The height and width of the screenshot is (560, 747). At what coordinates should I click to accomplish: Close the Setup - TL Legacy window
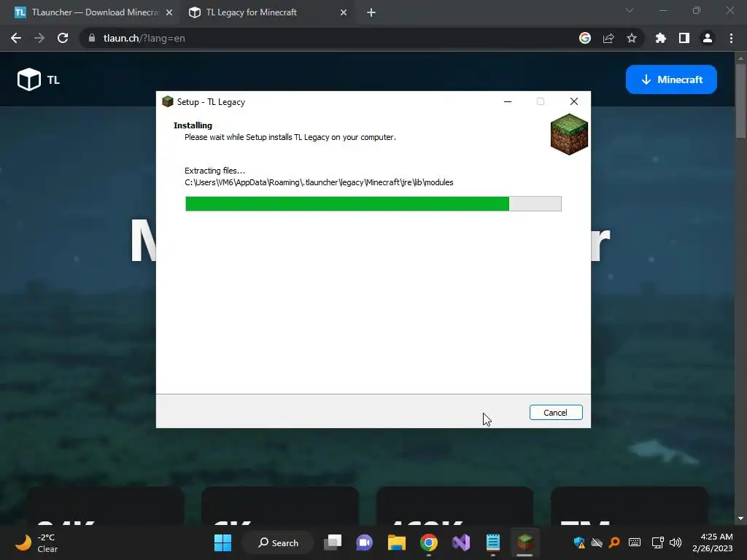point(574,101)
